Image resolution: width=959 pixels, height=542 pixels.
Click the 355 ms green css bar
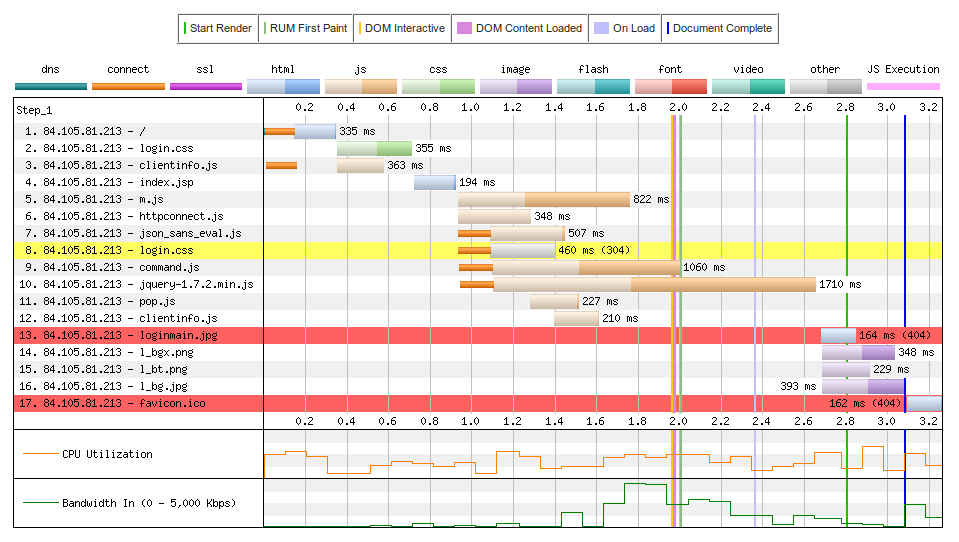374,148
